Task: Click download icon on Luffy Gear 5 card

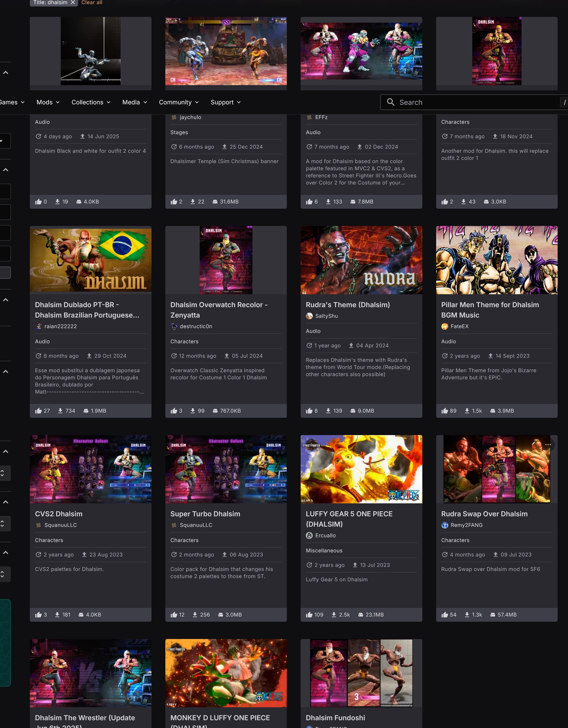Action: click(x=333, y=615)
